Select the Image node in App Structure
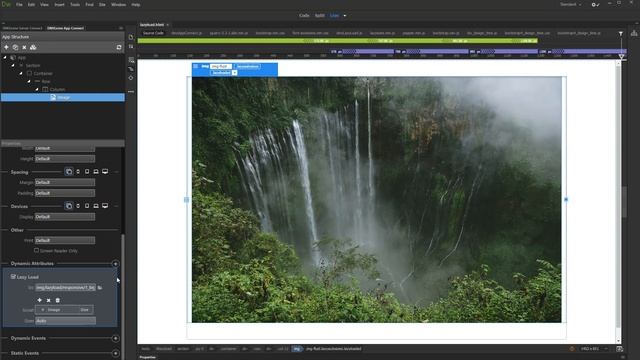This screenshot has height=360, width=640. [63, 97]
